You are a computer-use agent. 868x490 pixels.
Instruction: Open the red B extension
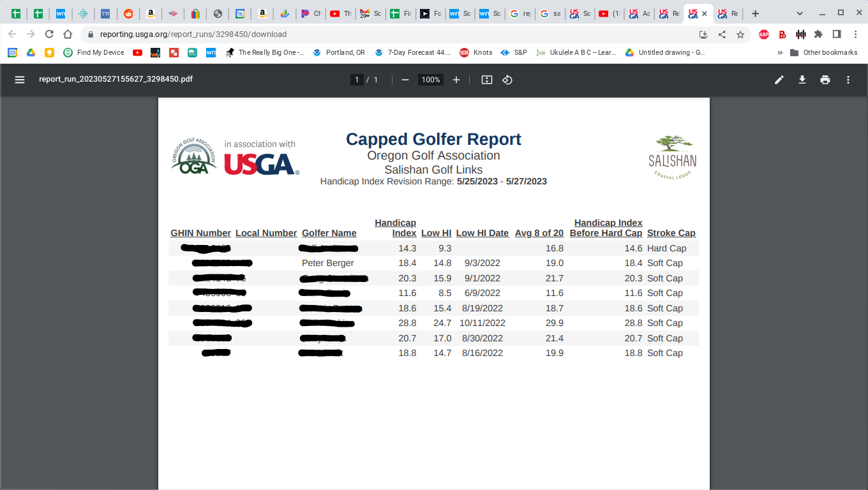tap(782, 34)
